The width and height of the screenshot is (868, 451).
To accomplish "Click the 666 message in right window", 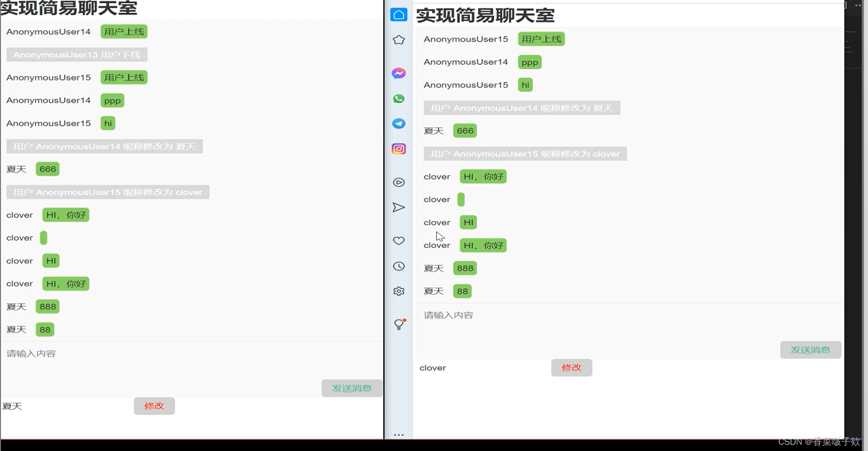I will click(x=465, y=131).
